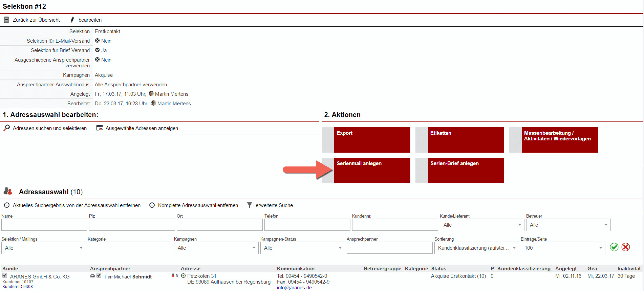This screenshot has width=644, height=291.
Task: Open the info@aranes.de email link
Action: 294,287
